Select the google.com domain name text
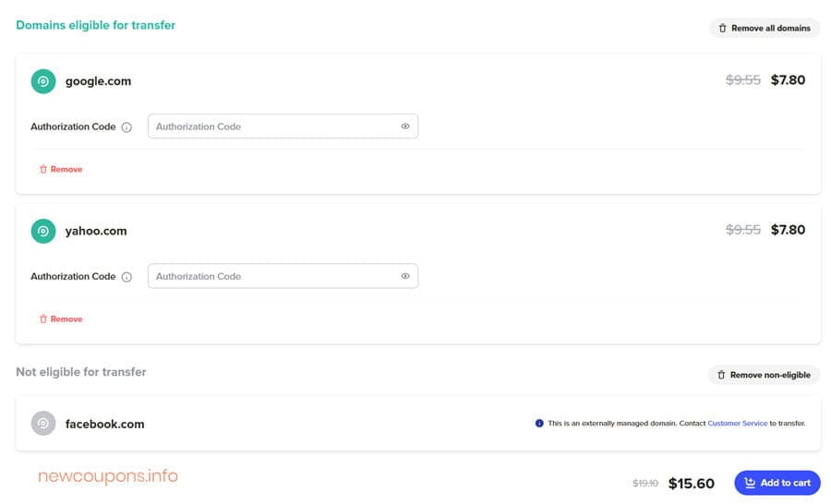This screenshot has height=504, width=831. tap(98, 81)
